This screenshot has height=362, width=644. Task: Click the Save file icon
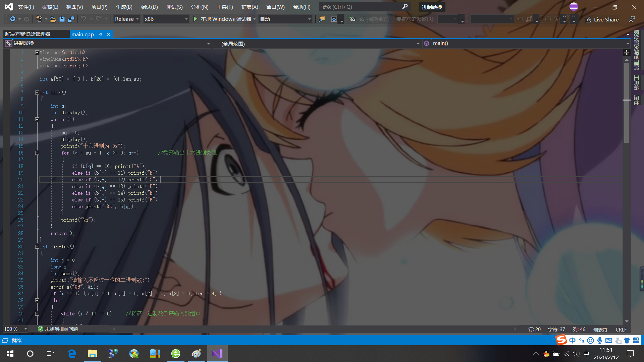(x=62, y=19)
